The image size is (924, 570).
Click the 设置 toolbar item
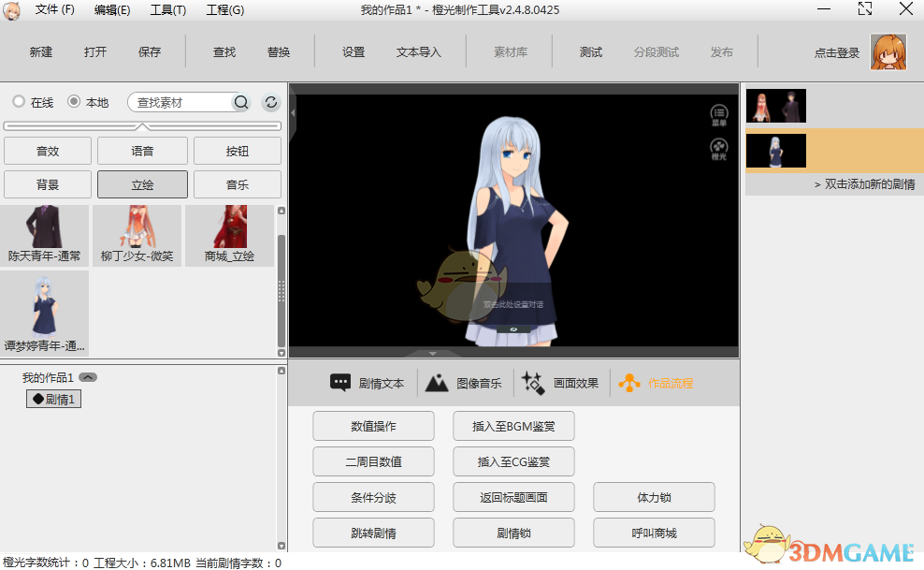point(352,51)
